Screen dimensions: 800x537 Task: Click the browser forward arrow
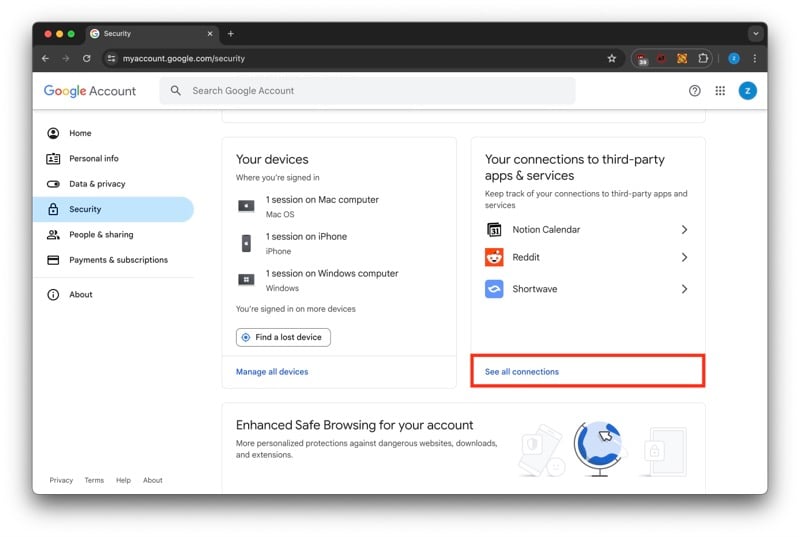click(66, 59)
